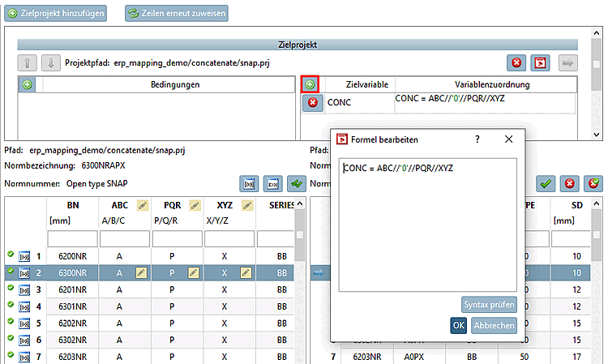Edit the ABC column with pencil icon
The image size is (608, 364).
pos(143,205)
